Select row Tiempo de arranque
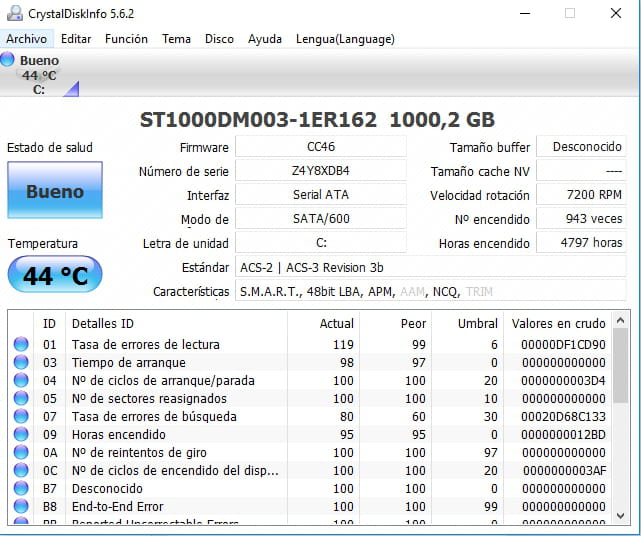 [310, 362]
